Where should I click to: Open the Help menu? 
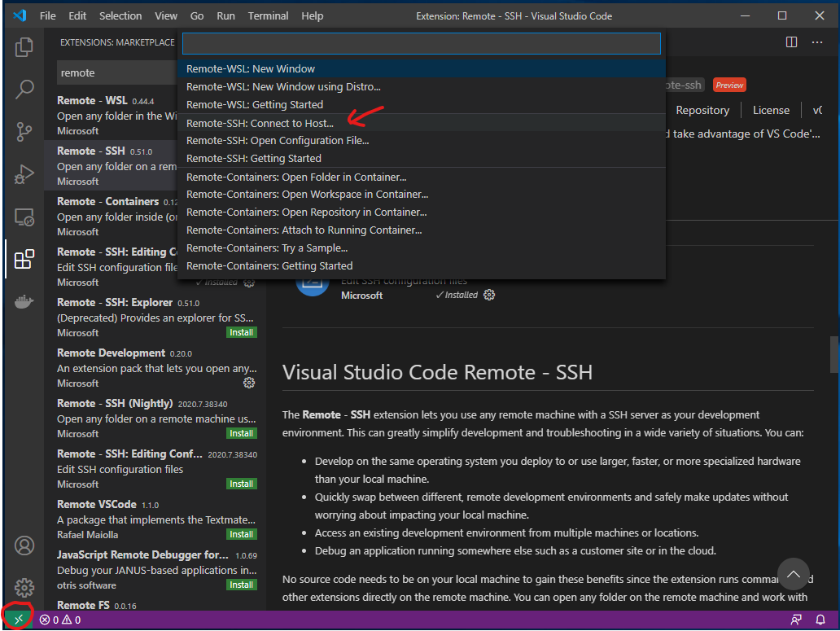tap(312, 16)
